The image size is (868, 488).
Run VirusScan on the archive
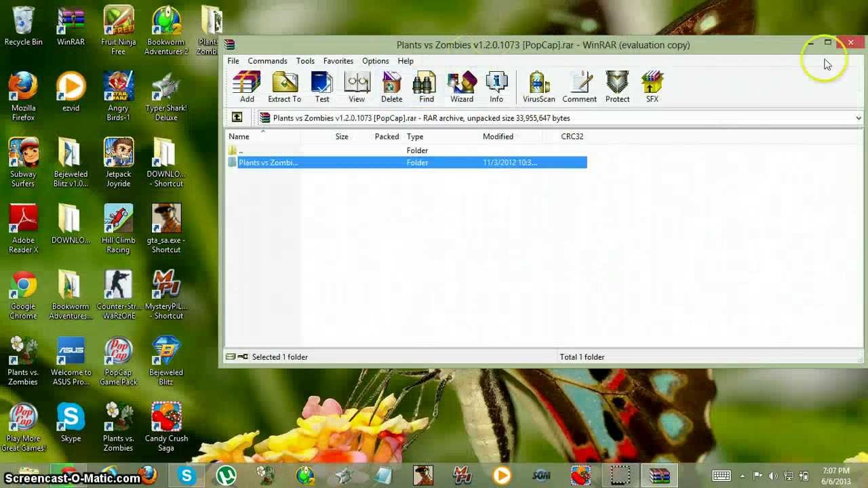[x=539, y=87]
